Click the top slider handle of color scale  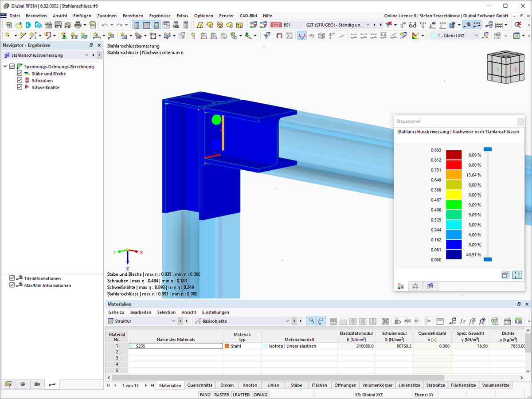(488, 150)
